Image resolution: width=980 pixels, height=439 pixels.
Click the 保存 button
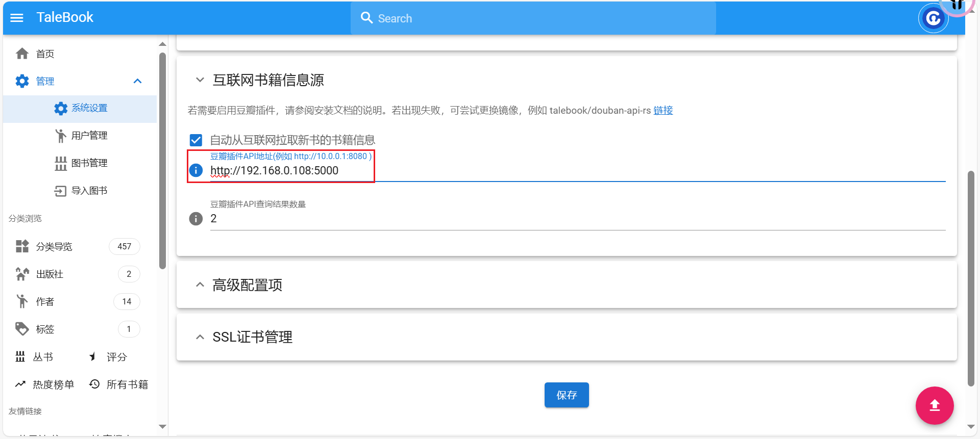point(567,395)
